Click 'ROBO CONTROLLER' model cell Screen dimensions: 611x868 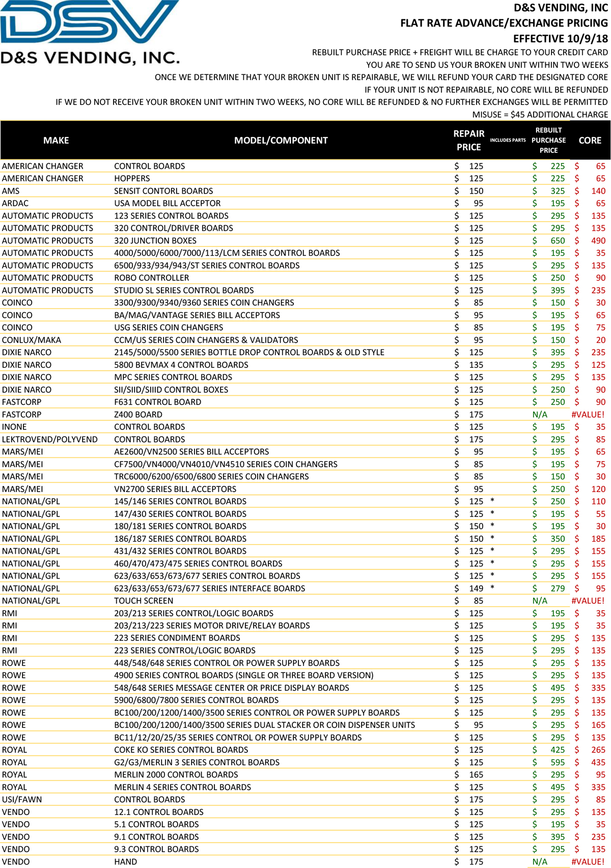click(x=151, y=278)
